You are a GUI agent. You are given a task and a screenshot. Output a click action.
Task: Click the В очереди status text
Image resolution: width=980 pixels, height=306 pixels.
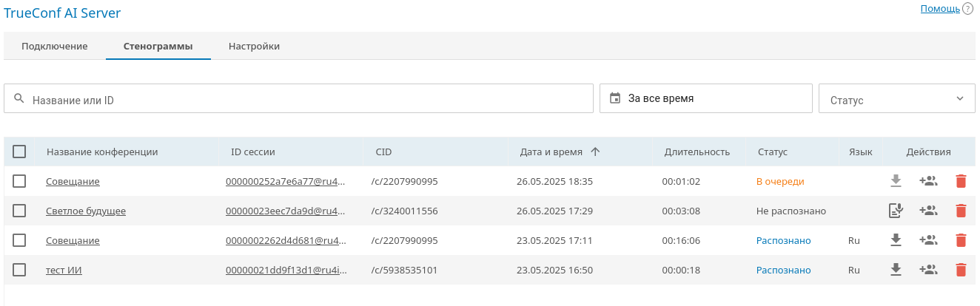pyautogui.click(x=779, y=181)
